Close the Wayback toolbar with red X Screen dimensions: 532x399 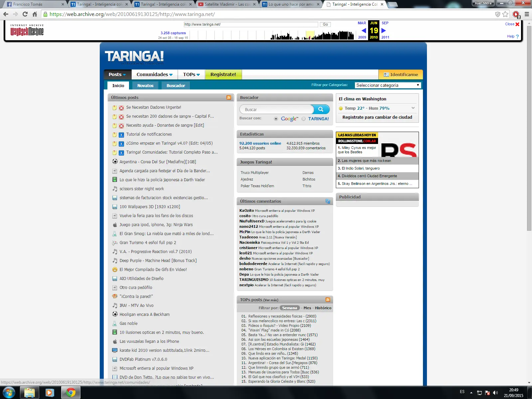tap(517, 24)
